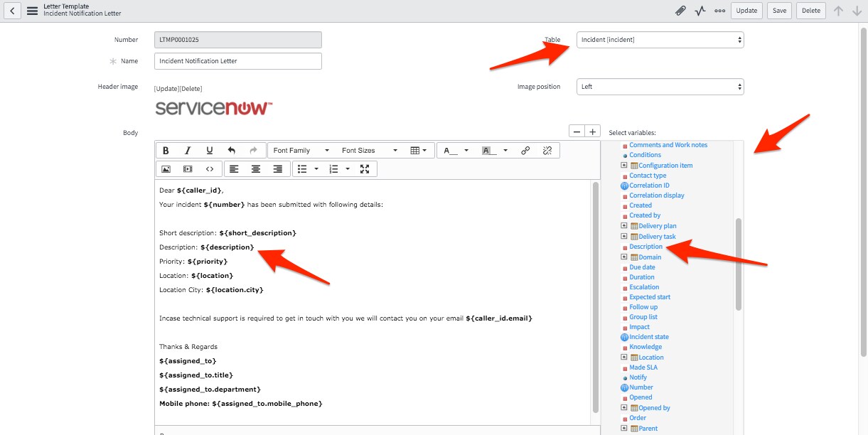Collapse the editor with the minus button
The height and width of the screenshot is (435, 868).
[x=577, y=131]
